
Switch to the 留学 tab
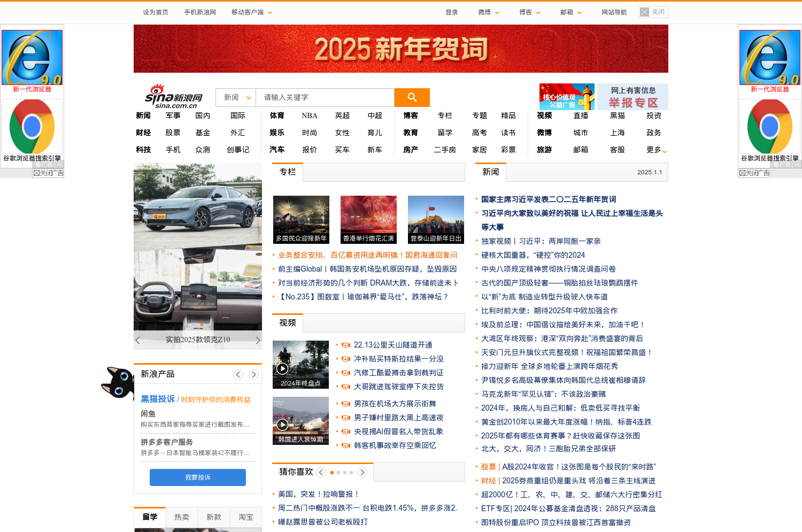pyautogui.click(x=150, y=517)
